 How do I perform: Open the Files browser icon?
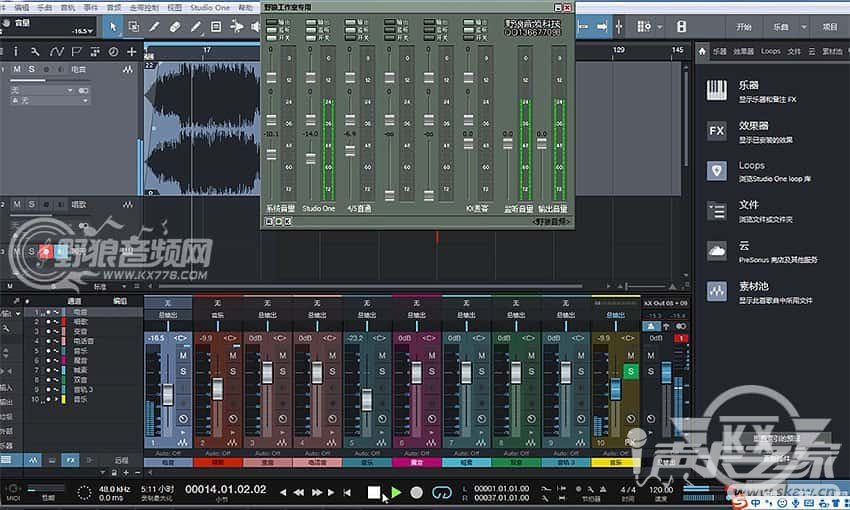(x=716, y=211)
